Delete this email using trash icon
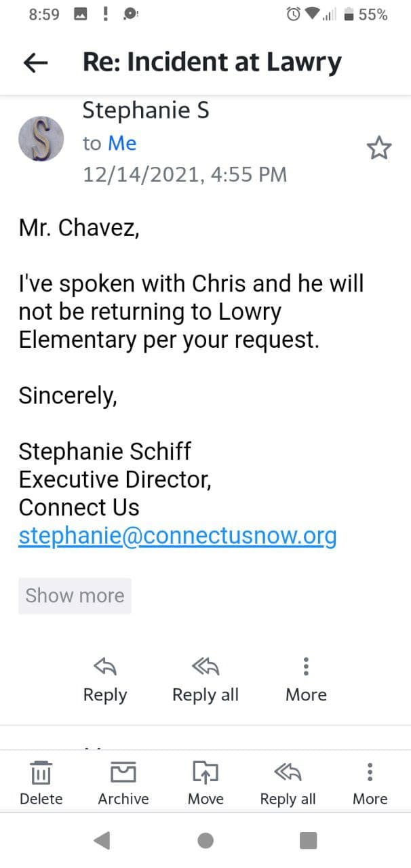 click(x=41, y=772)
